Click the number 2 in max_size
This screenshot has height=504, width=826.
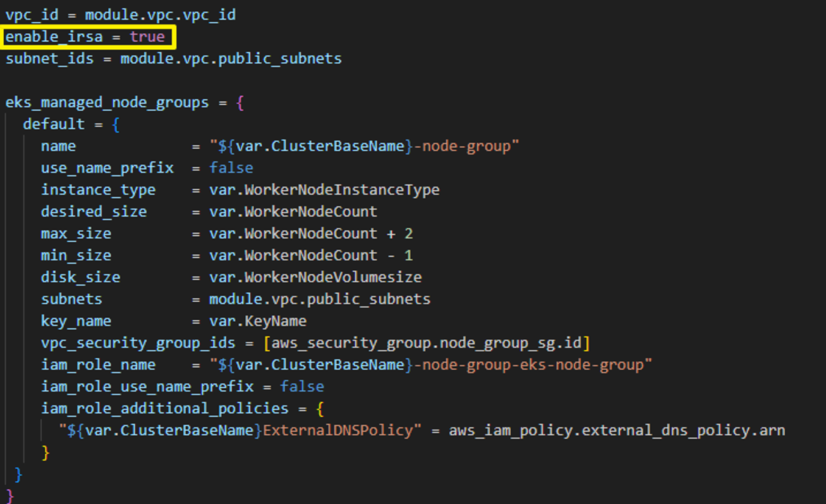pyautogui.click(x=408, y=234)
